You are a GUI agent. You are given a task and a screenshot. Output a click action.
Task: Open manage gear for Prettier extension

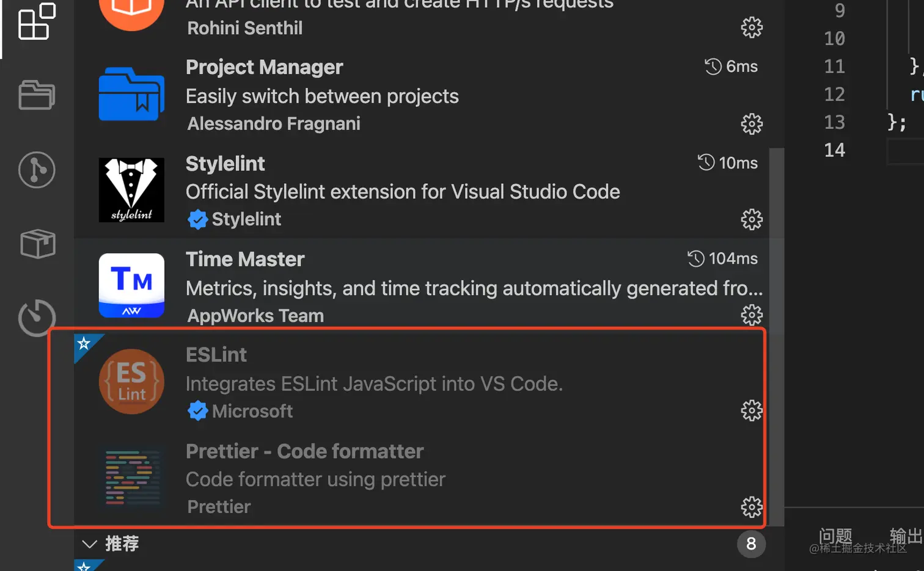click(x=752, y=507)
